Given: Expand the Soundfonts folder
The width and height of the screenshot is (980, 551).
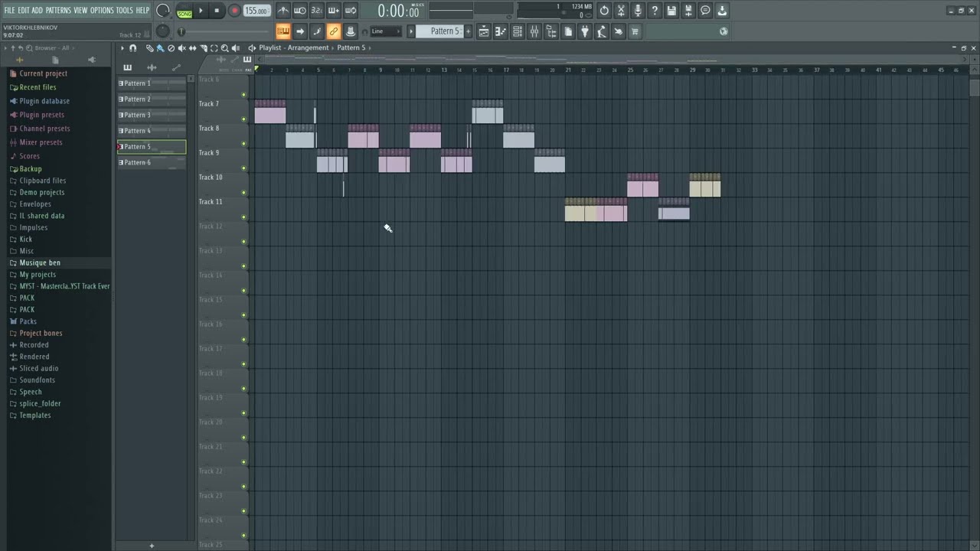Looking at the screenshot, I should click(x=37, y=380).
